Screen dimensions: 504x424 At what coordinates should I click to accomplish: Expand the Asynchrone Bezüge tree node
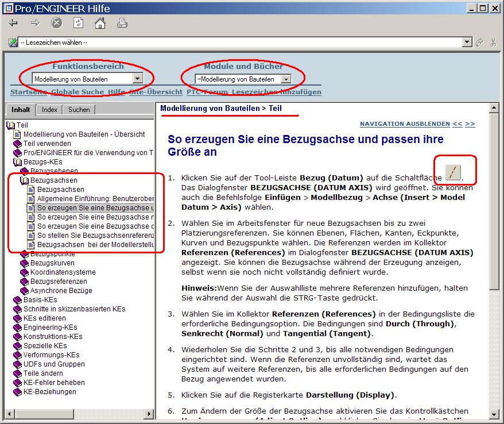tap(25, 291)
